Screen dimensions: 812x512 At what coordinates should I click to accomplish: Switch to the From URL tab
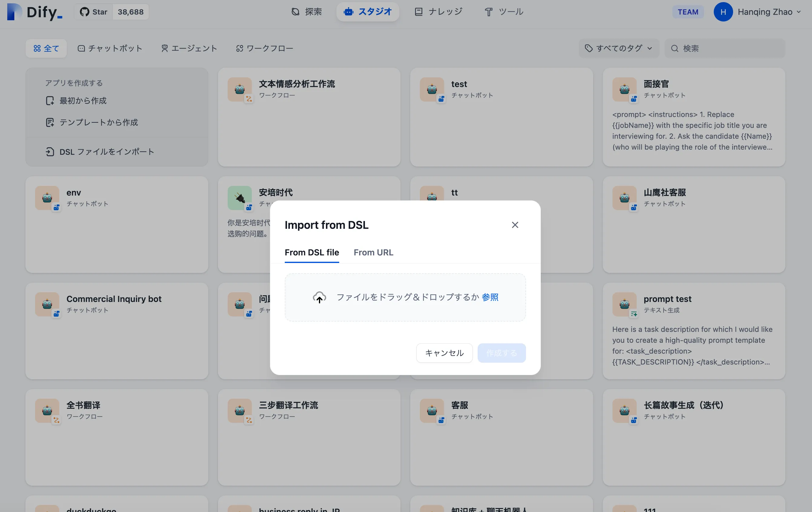click(x=373, y=252)
